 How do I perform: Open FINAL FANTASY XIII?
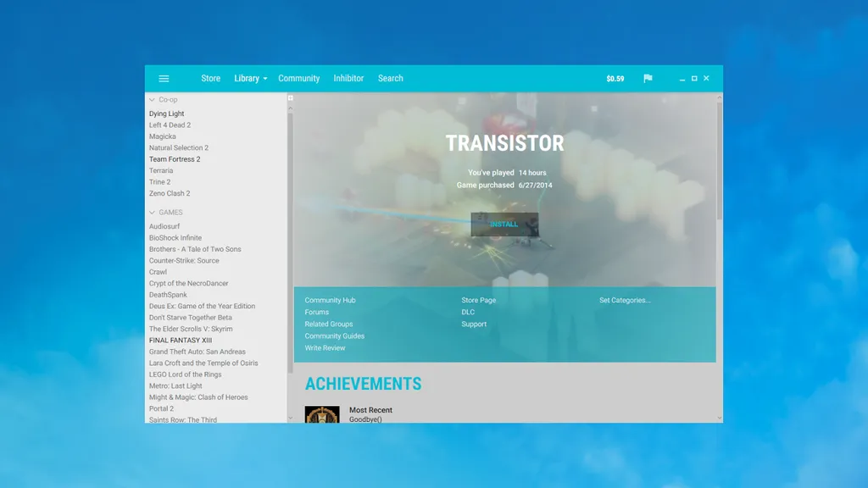[181, 341]
